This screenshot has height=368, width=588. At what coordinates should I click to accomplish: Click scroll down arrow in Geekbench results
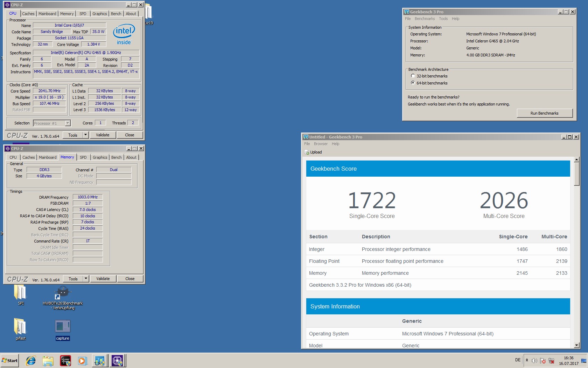coord(577,345)
